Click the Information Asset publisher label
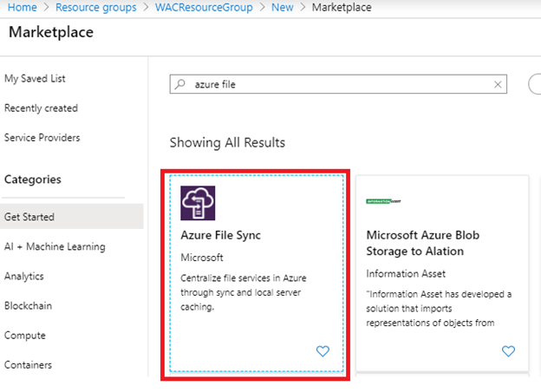The width and height of the screenshot is (541, 392). [x=406, y=274]
